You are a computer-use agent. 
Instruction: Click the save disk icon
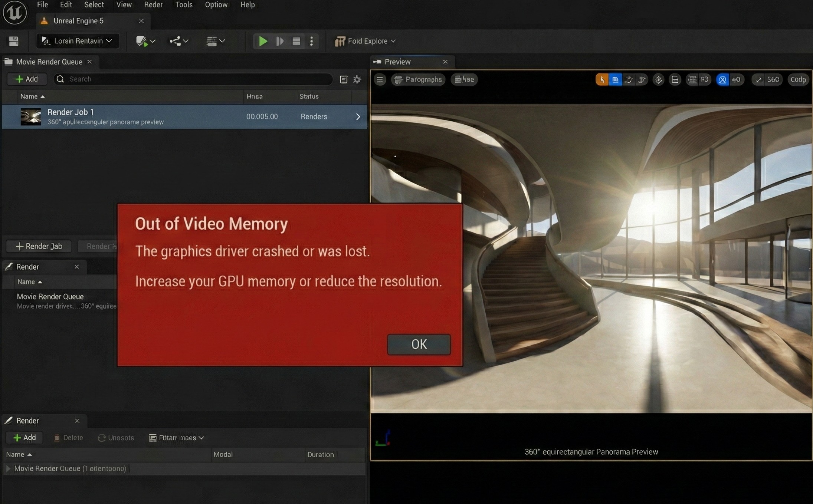pyautogui.click(x=14, y=41)
